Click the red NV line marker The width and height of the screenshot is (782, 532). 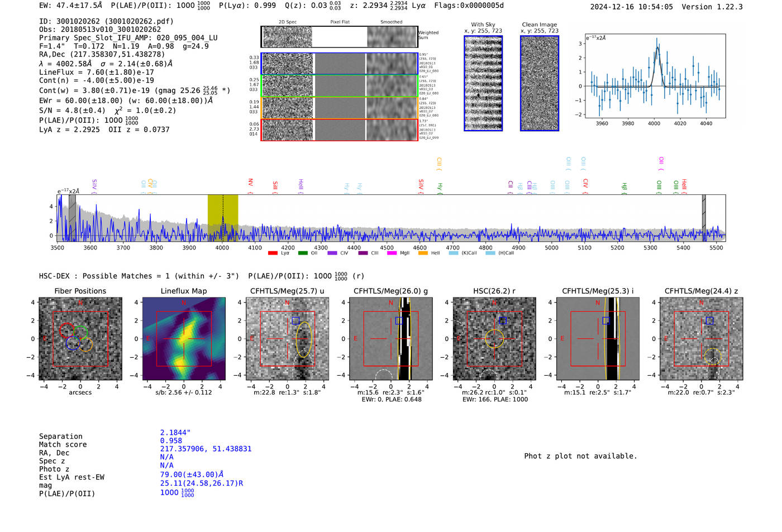[x=250, y=185]
